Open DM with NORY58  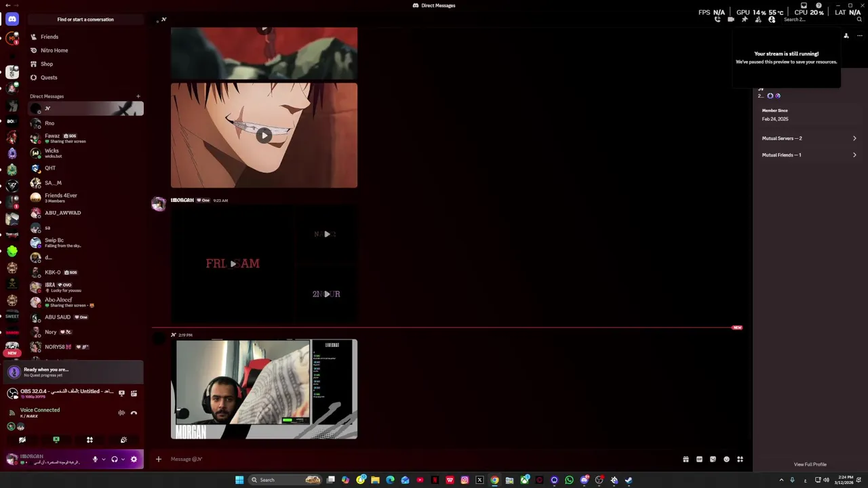click(x=85, y=347)
